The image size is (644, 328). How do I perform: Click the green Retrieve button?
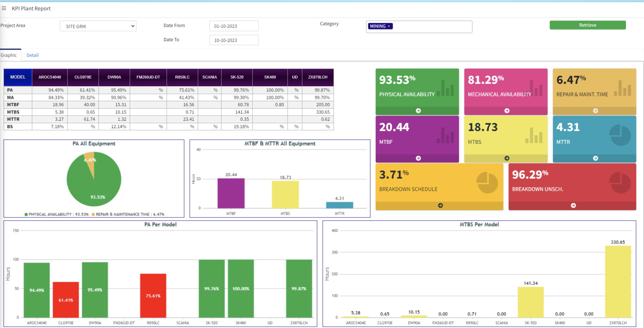click(588, 25)
